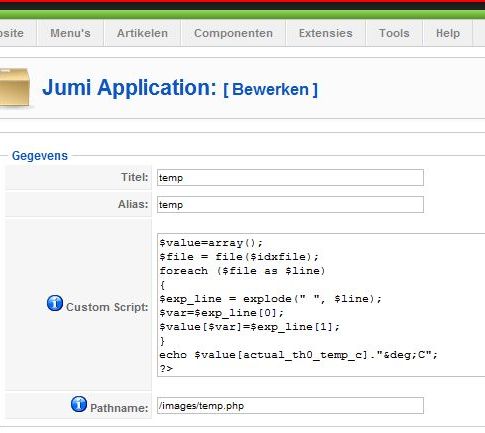Click the echo line in script

click(298, 355)
